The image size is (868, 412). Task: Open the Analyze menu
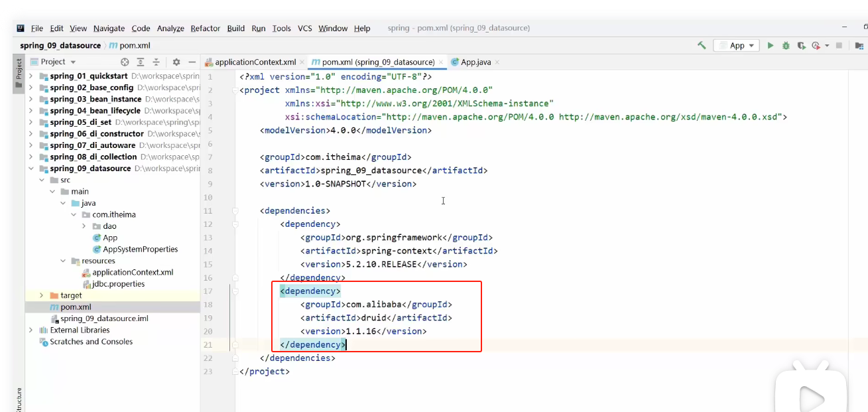click(x=170, y=29)
